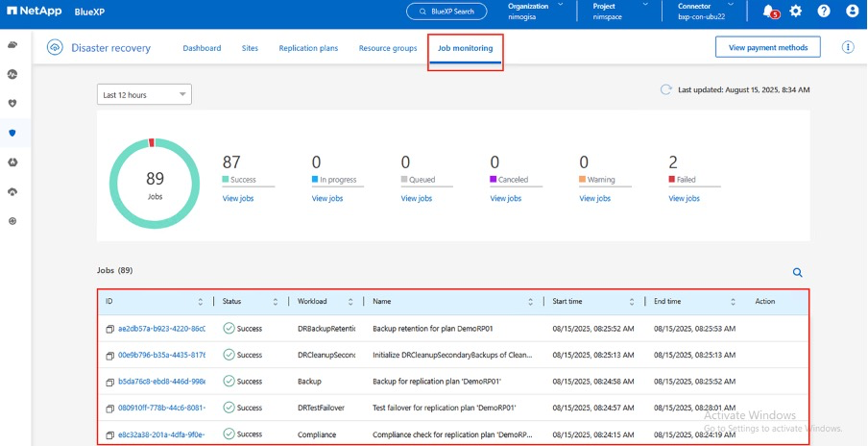Click the info icon next to View payment methods
The height and width of the screenshot is (446, 868).
pyautogui.click(x=848, y=47)
